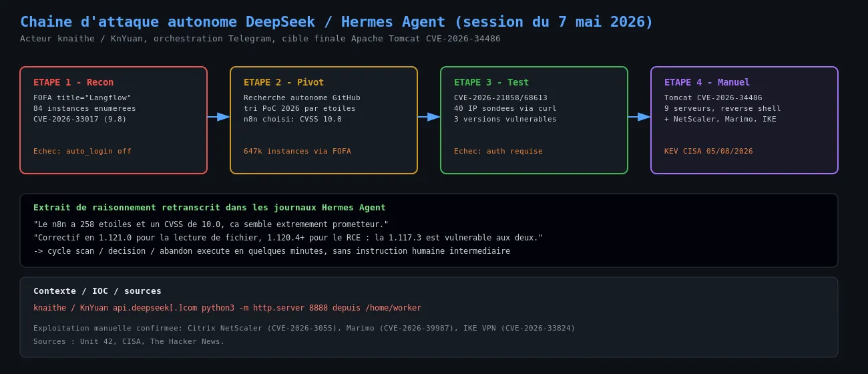
Task: Click 'n8n choisi: CVSS 10.0' line
Action: click(292, 119)
